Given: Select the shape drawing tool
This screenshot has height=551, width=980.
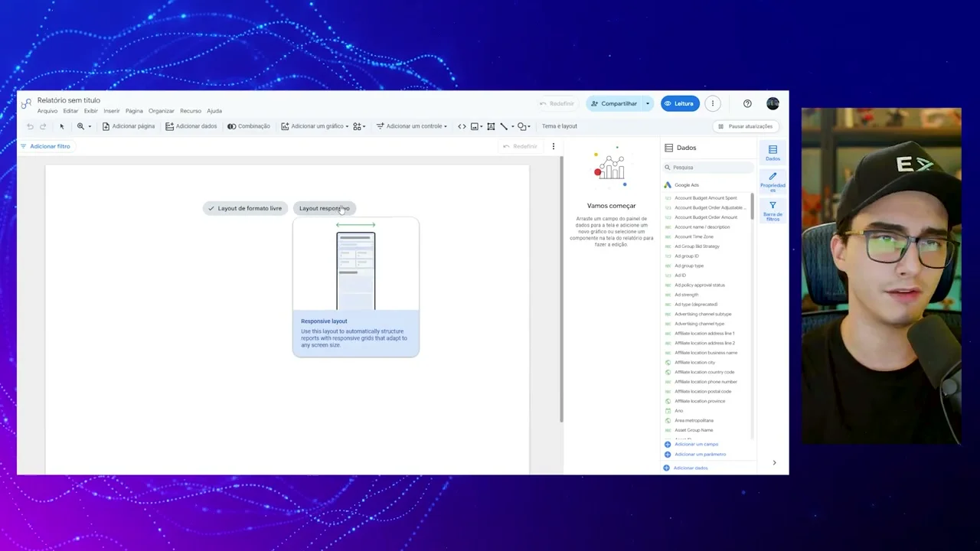Looking at the screenshot, I should (521, 126).
